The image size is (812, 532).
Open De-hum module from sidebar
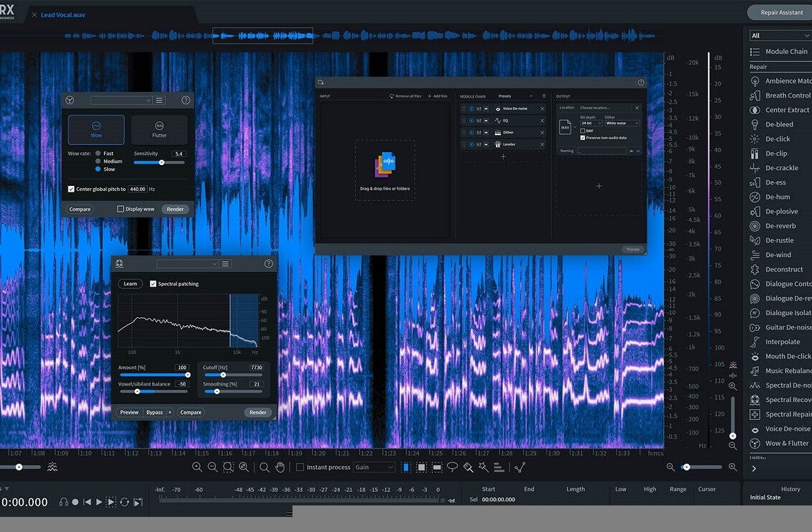coord(777,197)
